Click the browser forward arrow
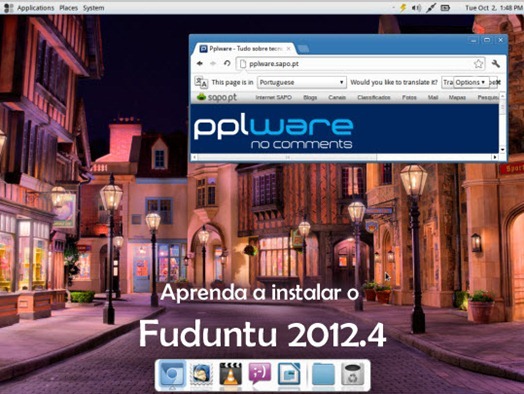 pos(213,63)
